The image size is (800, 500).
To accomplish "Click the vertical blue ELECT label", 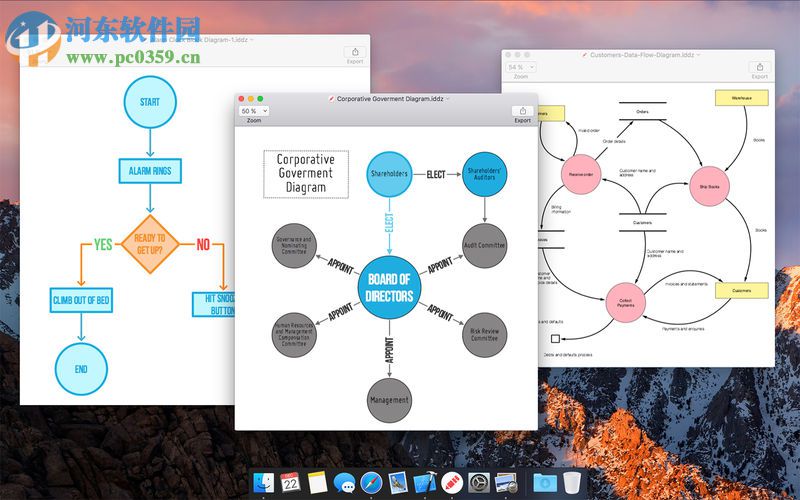I will click(x=389, y=223).
